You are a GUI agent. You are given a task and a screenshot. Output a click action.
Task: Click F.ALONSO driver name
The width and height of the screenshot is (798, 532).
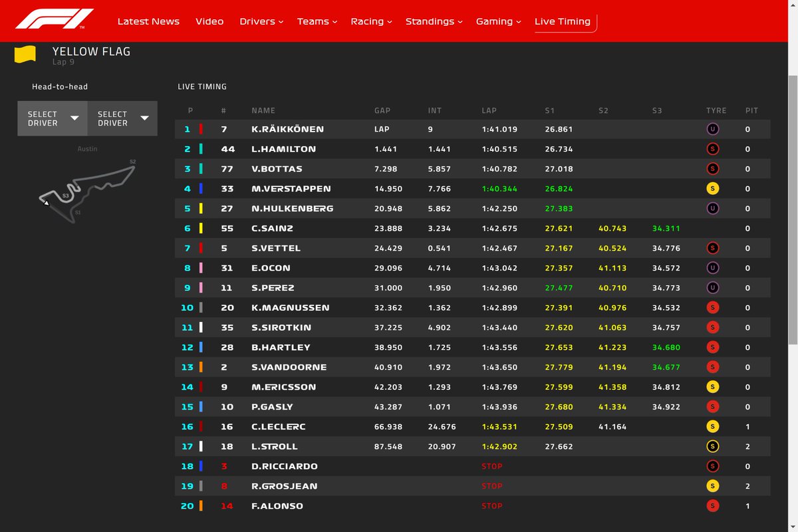(x=277, y=506)
